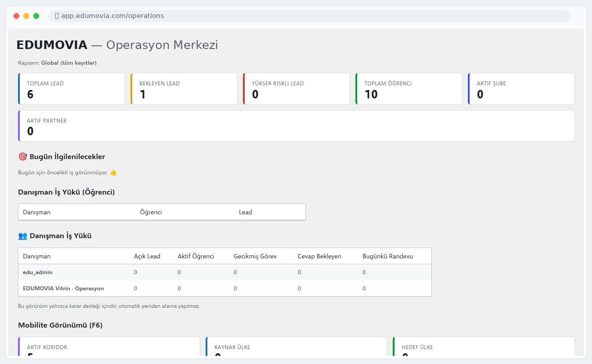This screenshot has height=364, width=592.
Task: Click the green maximize window button
Action: [36, 16]
